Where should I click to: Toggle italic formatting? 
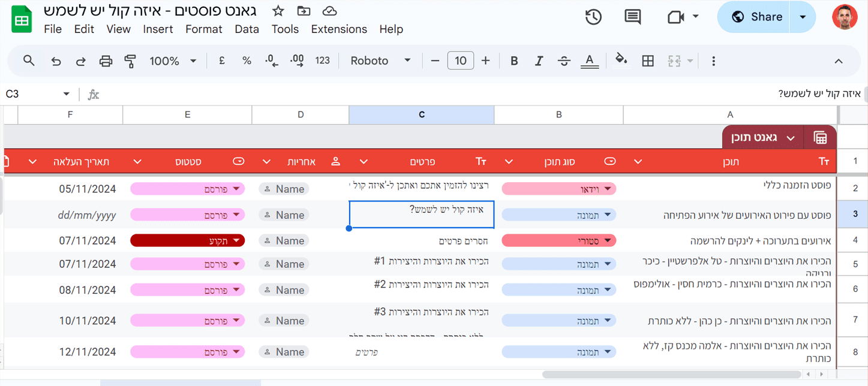click(x=539, y=61)
